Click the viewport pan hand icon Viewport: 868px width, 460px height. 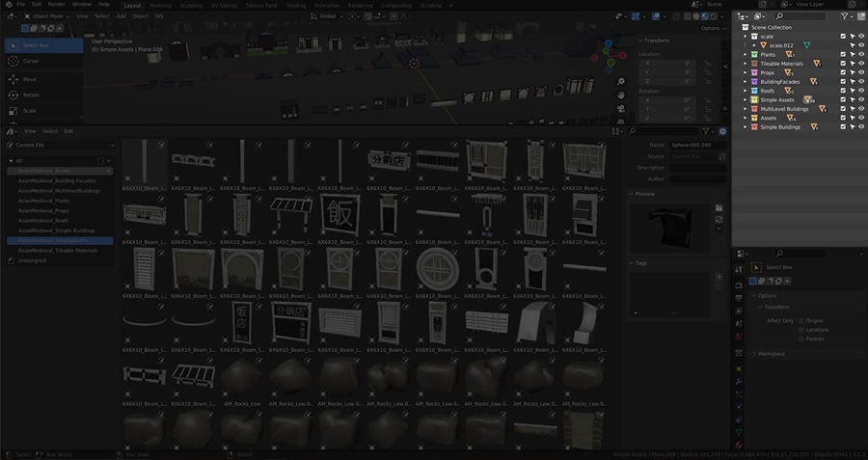coord(621,95)
